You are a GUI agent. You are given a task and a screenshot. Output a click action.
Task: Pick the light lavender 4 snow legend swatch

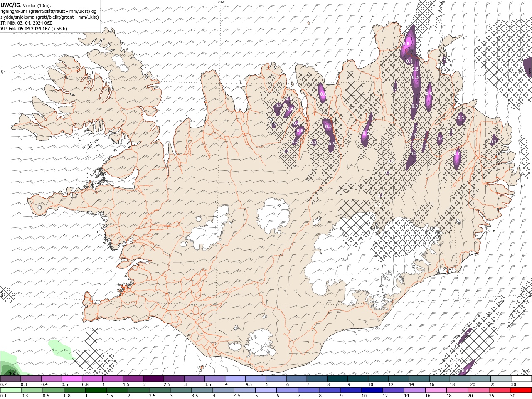point(235,379)
